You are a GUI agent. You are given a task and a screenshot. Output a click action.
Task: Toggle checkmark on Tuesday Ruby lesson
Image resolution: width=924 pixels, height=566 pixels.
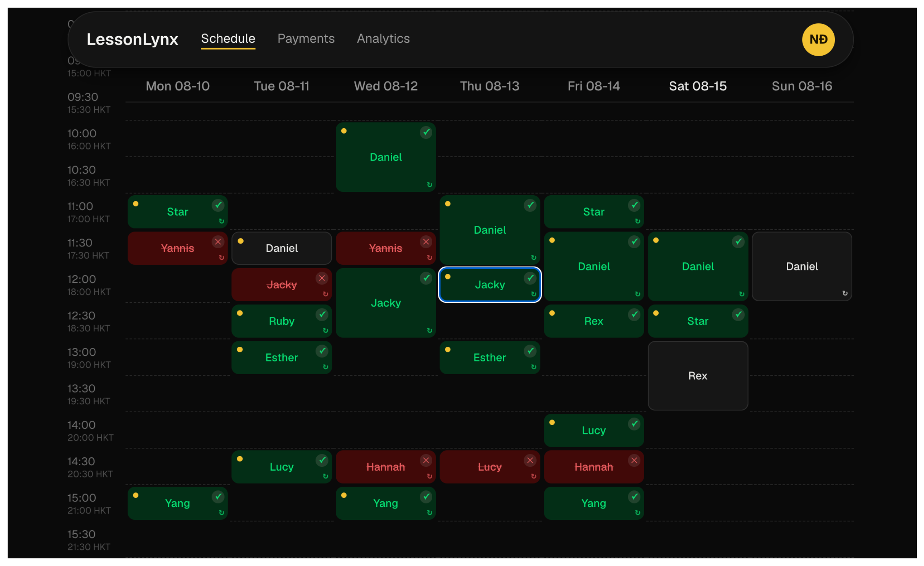click(322, 315)
